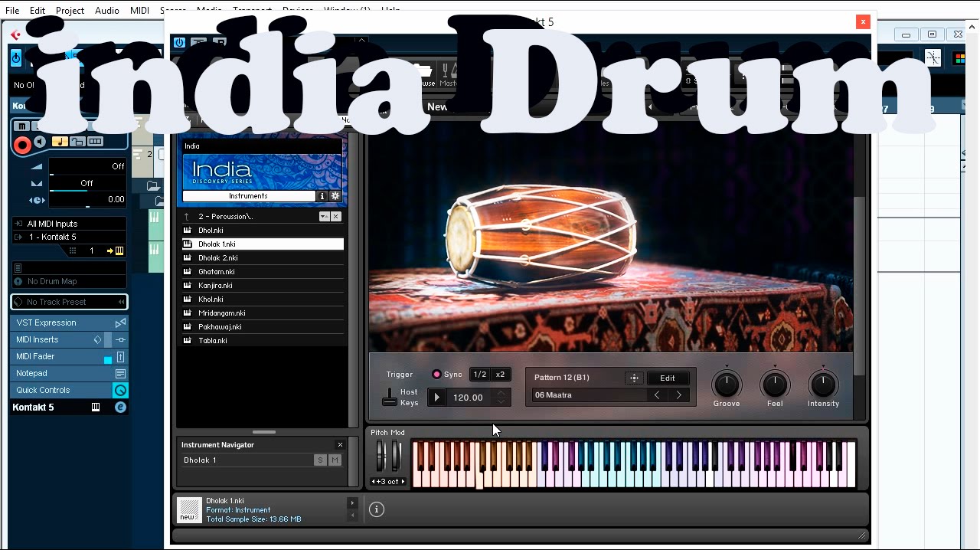980x550 pixels.
Task: Open the No Drum Map dropdown
Action: click(x=69, y=281)
